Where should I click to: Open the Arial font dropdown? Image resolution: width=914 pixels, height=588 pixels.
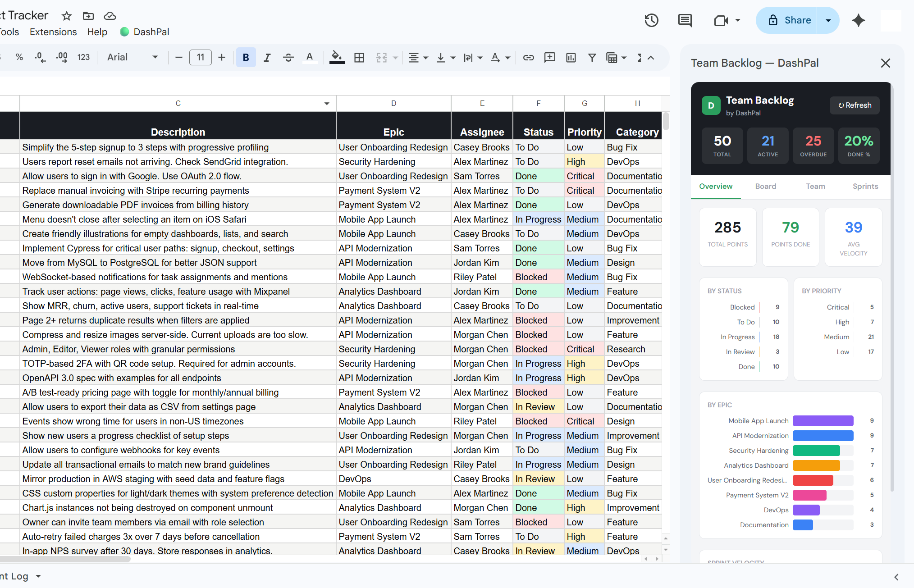coord(133,57)
